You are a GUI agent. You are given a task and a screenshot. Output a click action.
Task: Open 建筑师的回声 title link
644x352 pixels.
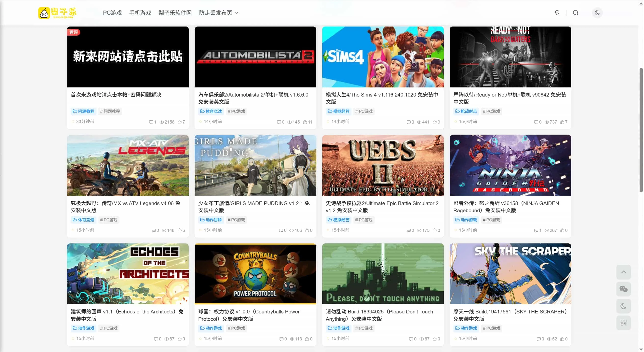click(127, 315)
